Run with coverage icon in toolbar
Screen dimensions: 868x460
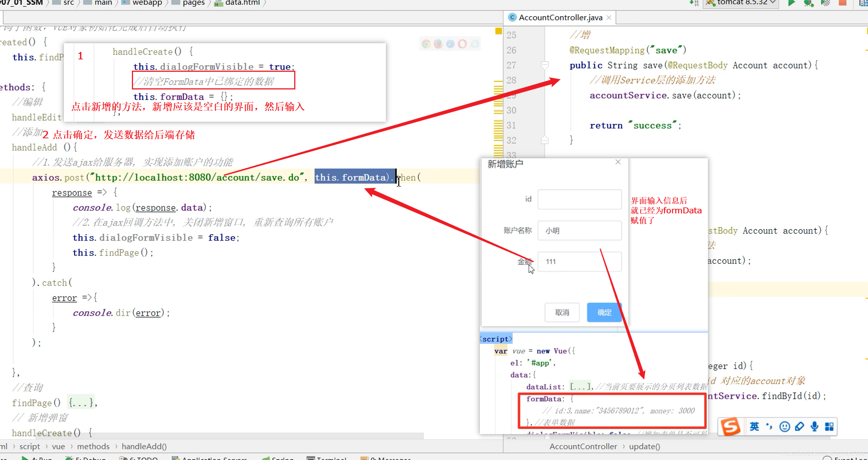[826, 3]
